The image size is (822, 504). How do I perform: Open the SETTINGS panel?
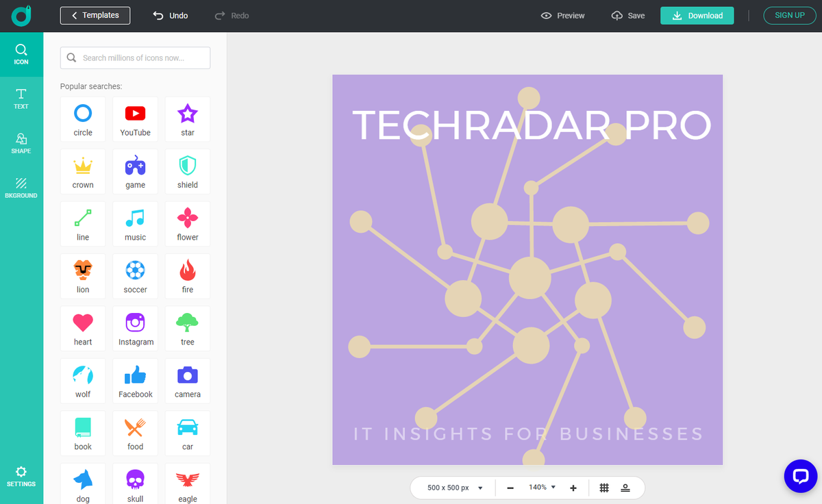21,476
